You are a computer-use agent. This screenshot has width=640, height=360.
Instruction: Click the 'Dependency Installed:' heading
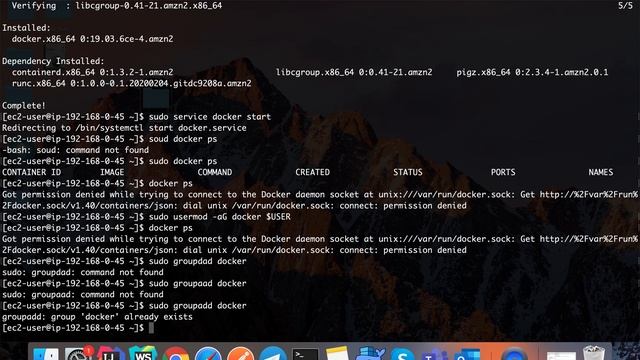(x=53, y=61)
